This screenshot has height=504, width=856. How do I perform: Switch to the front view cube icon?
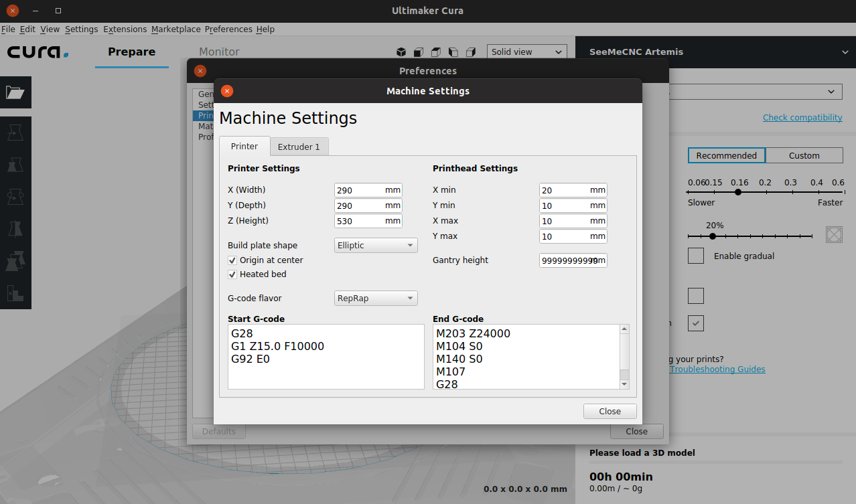click(419, 52)
